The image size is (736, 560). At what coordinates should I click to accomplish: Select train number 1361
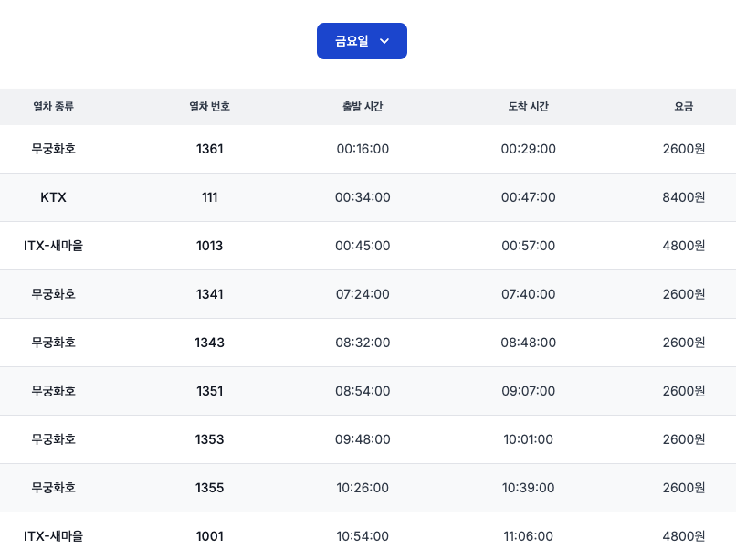click(210, 149)
